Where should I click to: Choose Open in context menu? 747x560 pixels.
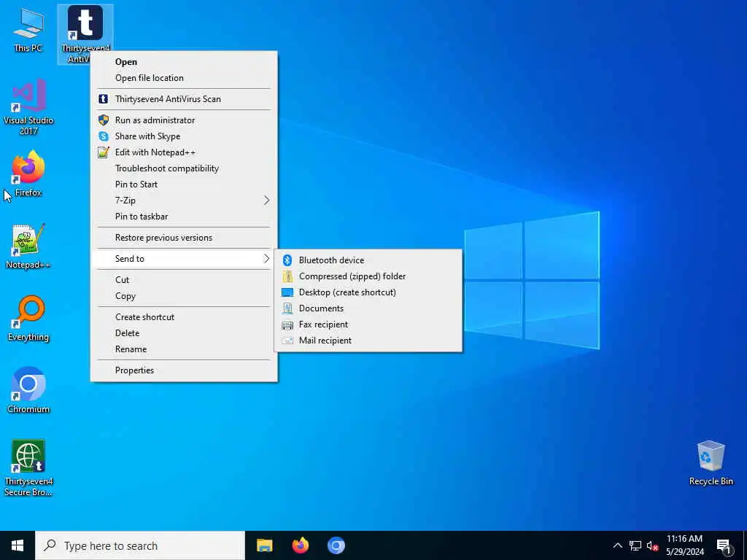[184, 62]
